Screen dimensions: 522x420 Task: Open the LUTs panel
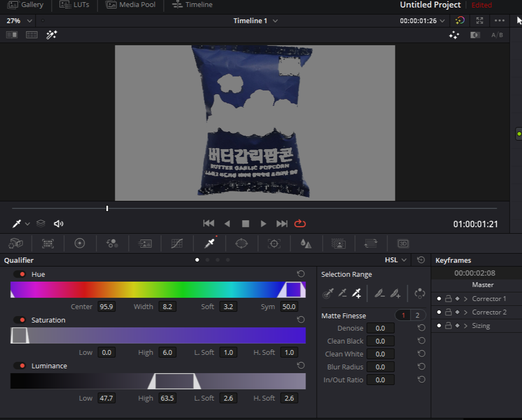pos(74,5)
